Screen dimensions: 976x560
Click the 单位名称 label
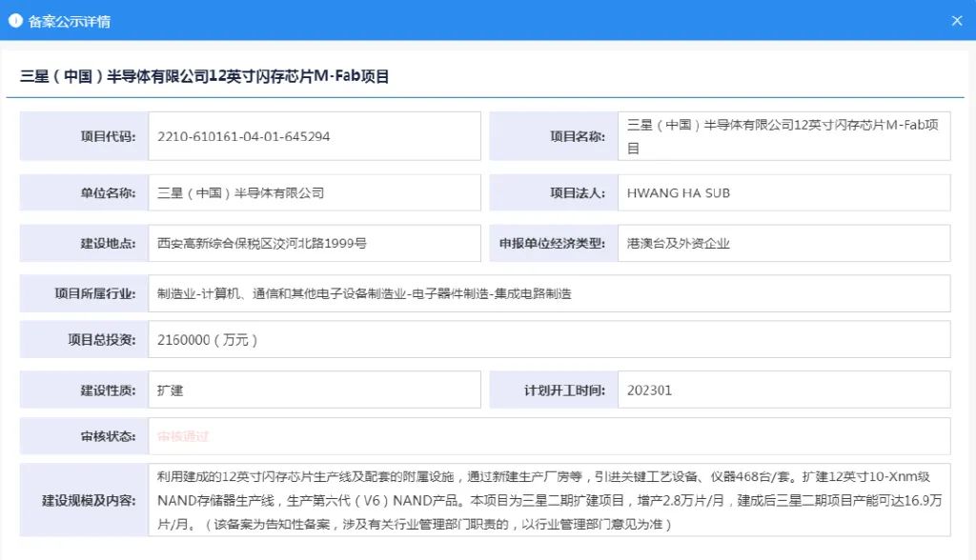(108, 193)
